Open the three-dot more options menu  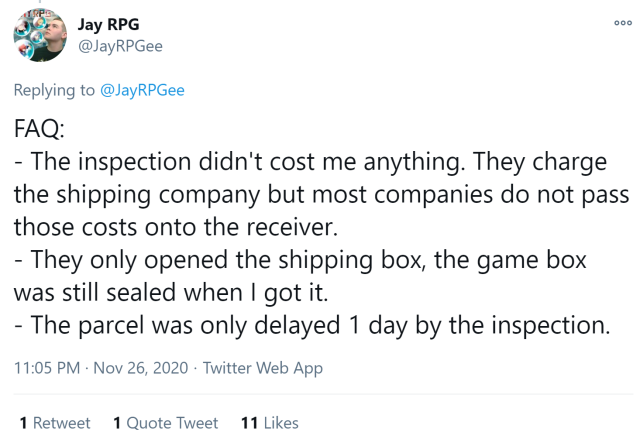(623, 22)
